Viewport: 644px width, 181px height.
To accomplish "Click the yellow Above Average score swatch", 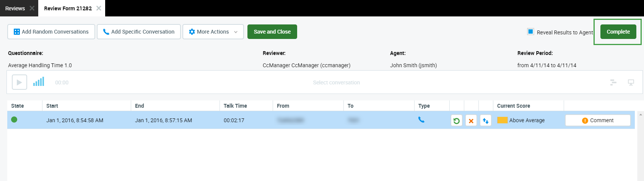I will (502, 120).
